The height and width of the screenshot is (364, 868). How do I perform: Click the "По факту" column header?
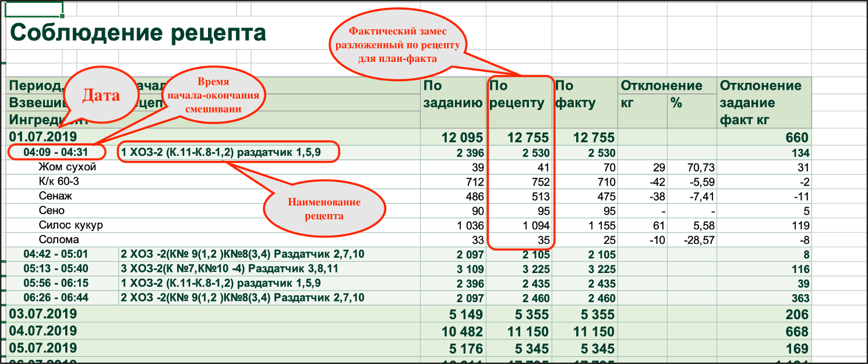tap(584, 94)
